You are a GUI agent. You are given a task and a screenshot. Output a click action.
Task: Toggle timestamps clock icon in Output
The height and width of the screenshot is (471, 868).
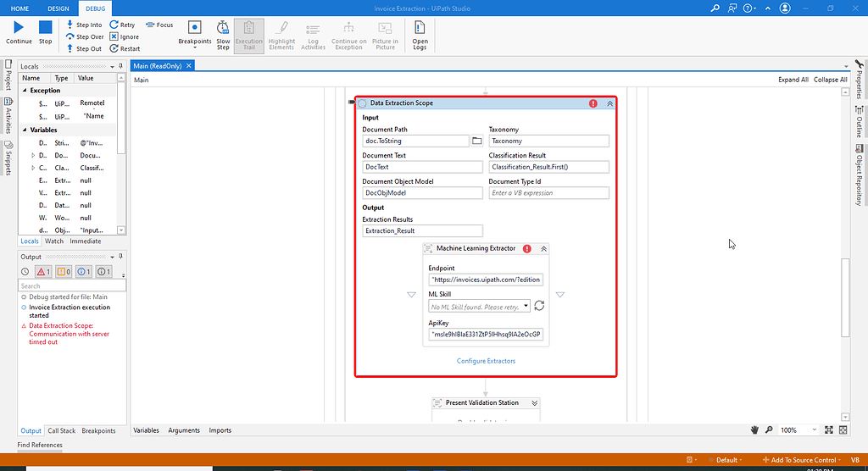[x=25, y=272]
